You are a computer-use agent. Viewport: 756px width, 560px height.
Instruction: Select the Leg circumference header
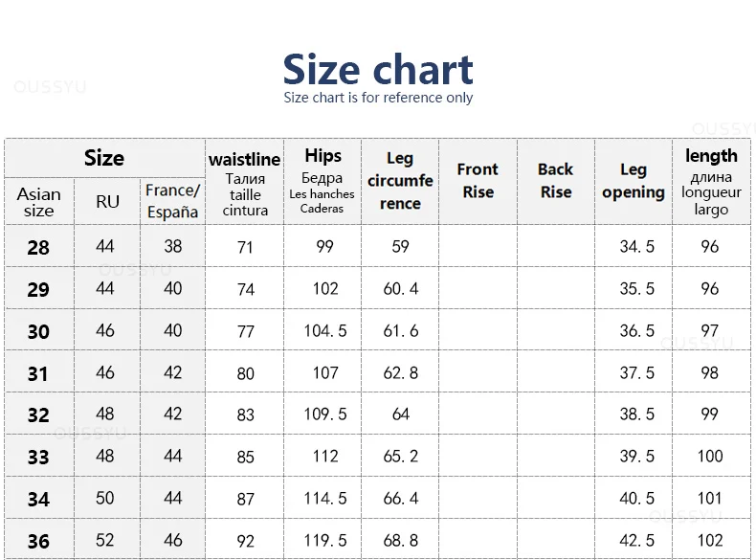point(400,181)
